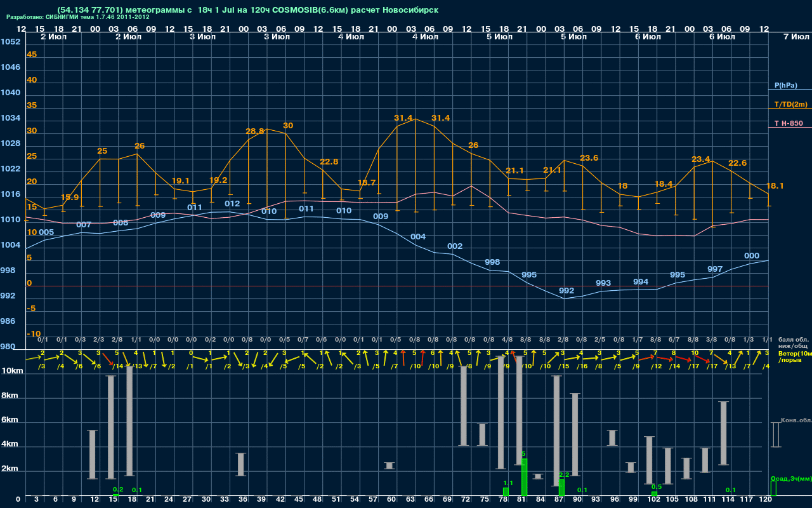Click temperature value 19.1 on orange curve

point(181,181)
